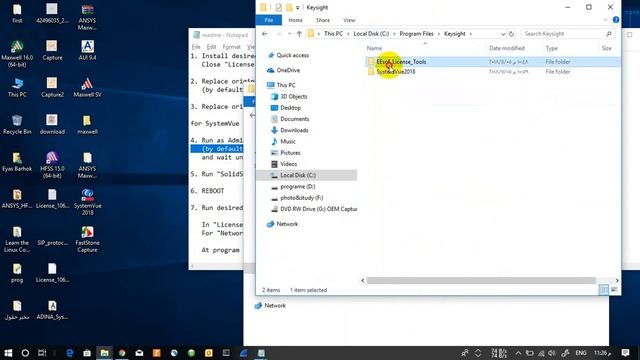Image resolution: width=640 pixels, height=360 pixels.
Task: Open the SystemVue2018 folder
Action: (396, 71)
